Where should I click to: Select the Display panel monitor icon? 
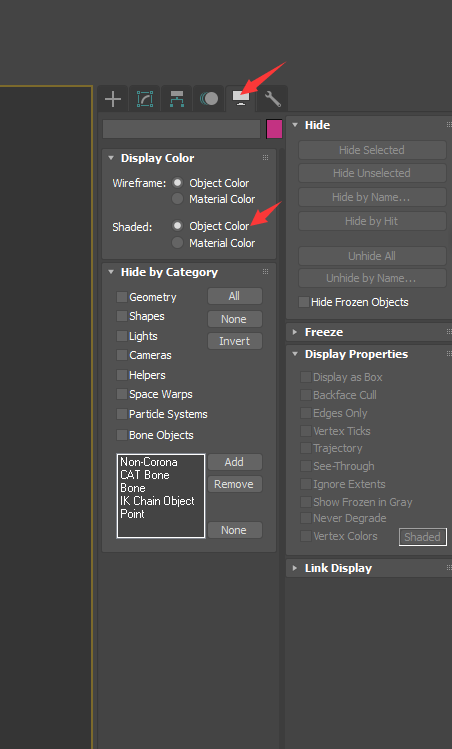point(241,98)
